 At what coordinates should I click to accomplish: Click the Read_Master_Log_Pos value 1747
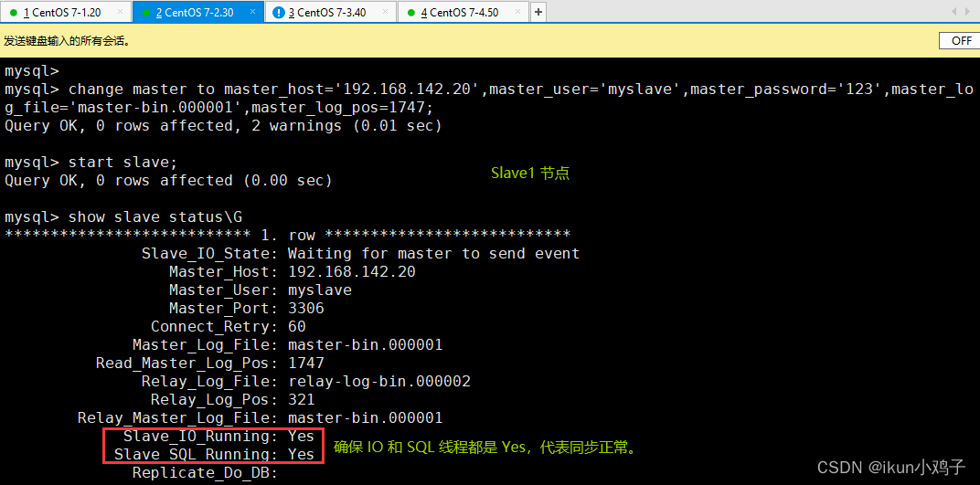click(306, 363)
